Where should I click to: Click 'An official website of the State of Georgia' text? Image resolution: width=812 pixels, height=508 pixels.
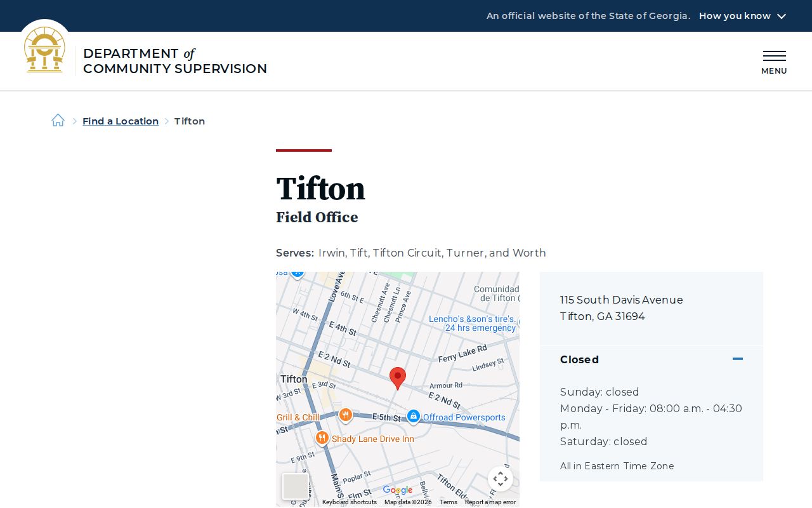coord(588,16)
